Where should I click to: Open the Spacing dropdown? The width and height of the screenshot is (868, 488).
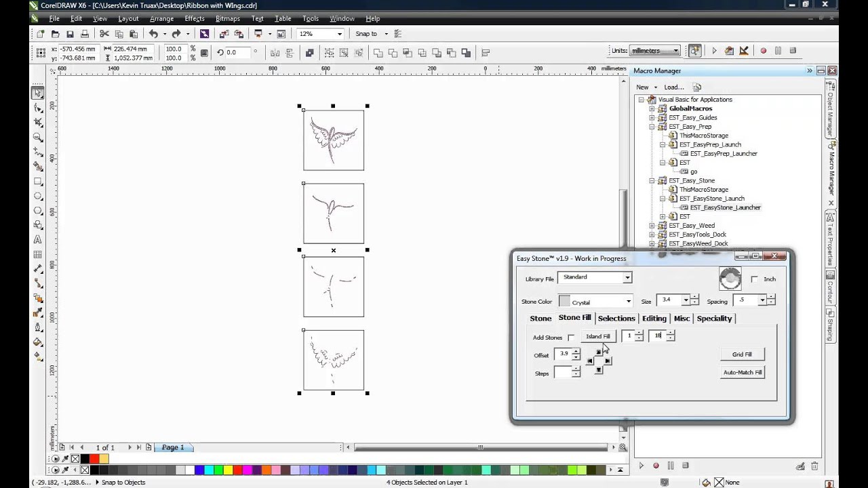pyautogui.click(x=762, y=300)
